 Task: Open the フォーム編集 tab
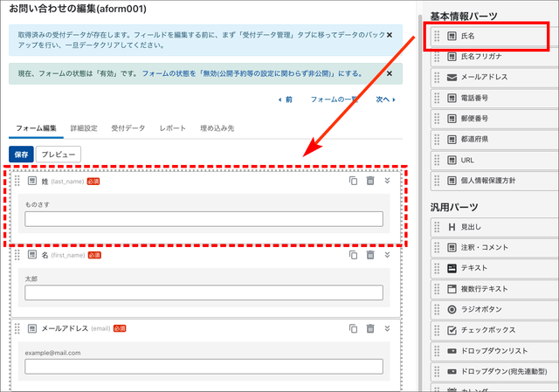(36, 128)
